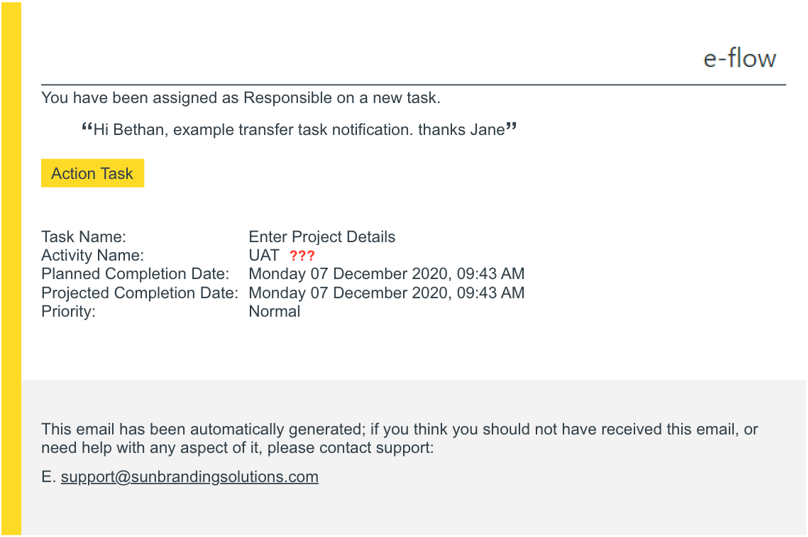Click the quoted message from Jane

(299, 129)
